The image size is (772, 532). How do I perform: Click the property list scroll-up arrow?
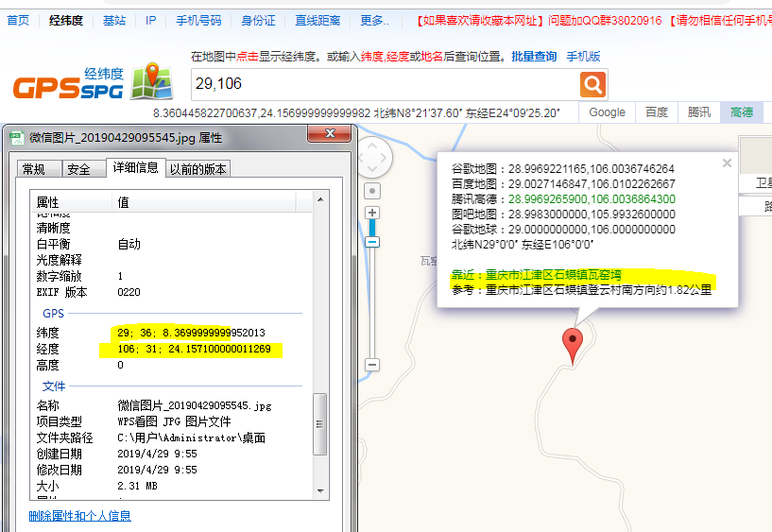320,199
